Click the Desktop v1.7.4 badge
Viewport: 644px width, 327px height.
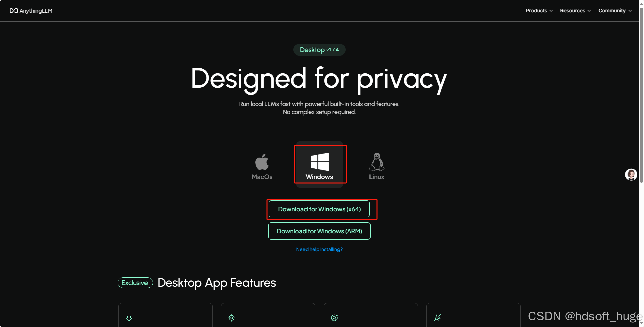pos(319,50)
